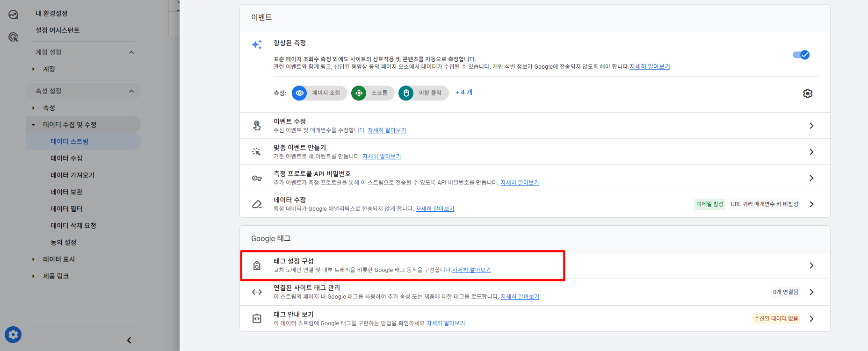Expand the 속성 tree item
868x351 pixels.
(34, 108)
